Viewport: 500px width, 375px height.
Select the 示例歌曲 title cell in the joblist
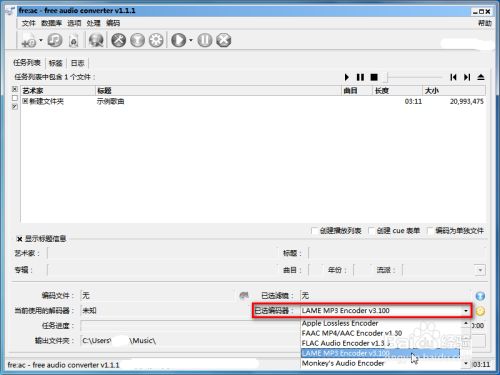coord(110,101)
